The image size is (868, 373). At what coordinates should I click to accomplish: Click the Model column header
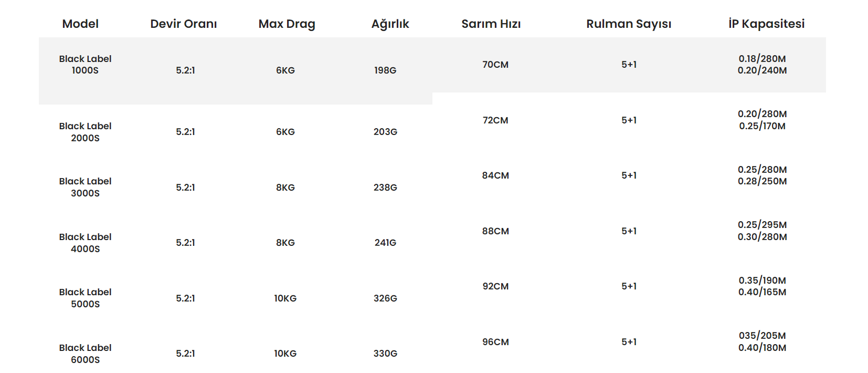80,24
